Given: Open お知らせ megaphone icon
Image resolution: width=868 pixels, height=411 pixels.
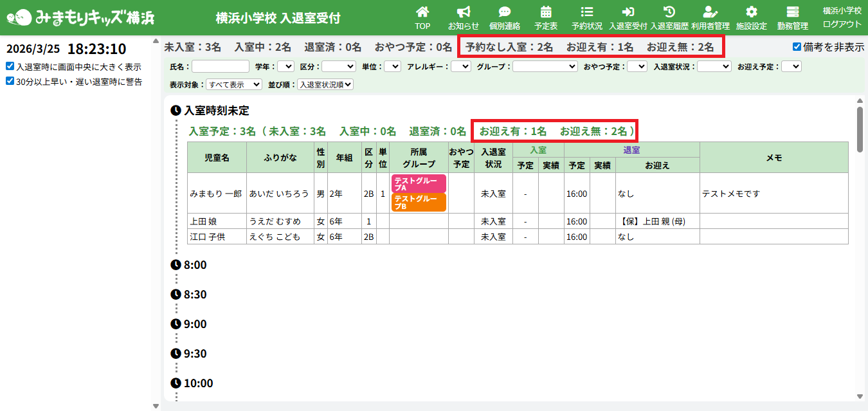Looking at the screenshot, I should click(463, 12).
